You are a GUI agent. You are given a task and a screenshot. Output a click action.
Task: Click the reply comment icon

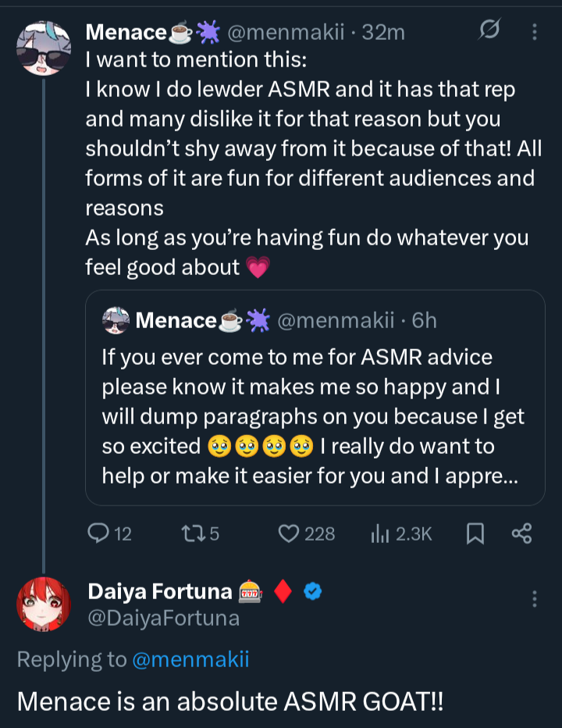98,534
